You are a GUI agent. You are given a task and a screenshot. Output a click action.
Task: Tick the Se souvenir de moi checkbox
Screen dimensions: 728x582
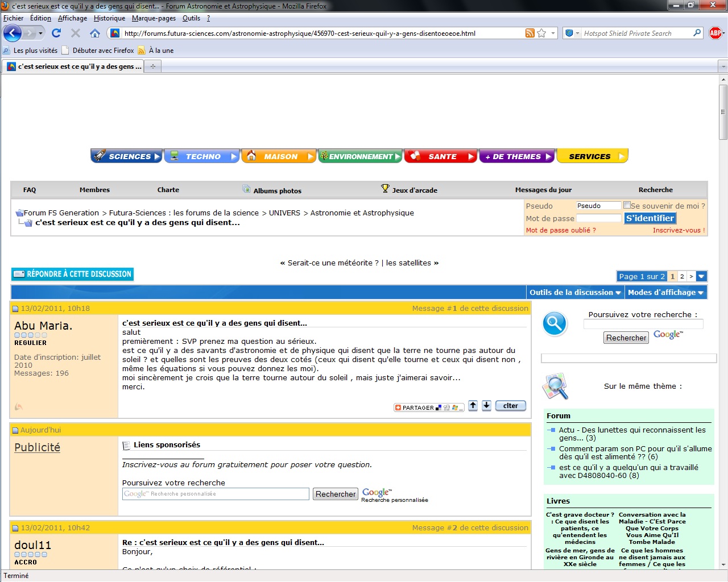[627, 206]
